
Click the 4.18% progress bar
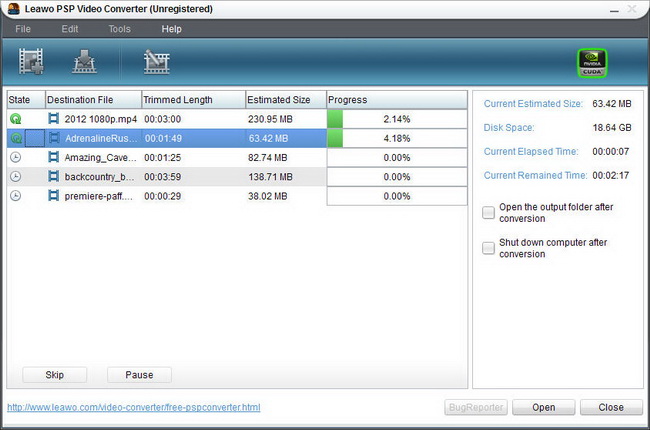(x=397, y=138)
